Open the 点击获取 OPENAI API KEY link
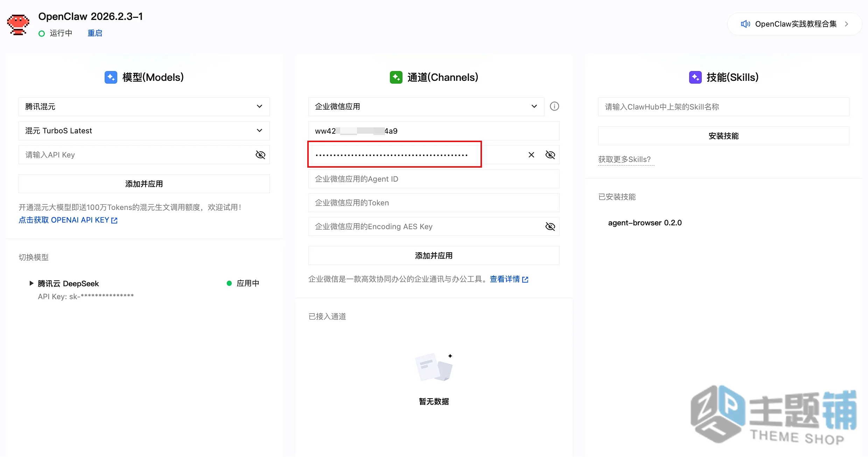 [64, 220]
